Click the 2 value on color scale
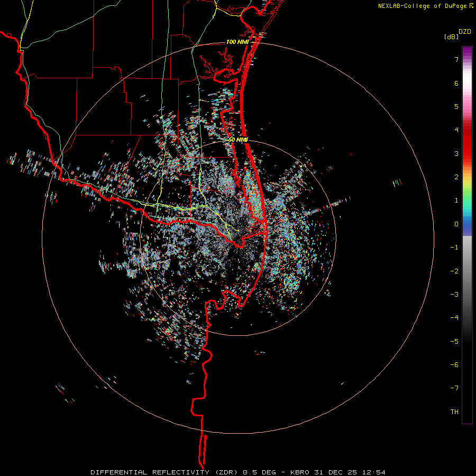The width and height of the screenshot is (476, 476). (456, 177)
